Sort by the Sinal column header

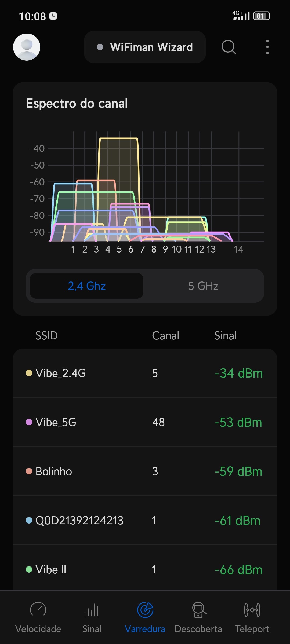(225, 336)
